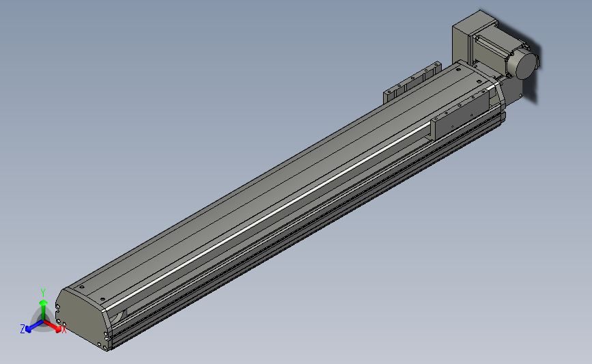
Task: Select the dark slider block on the rail
Action: coord(461,115)
